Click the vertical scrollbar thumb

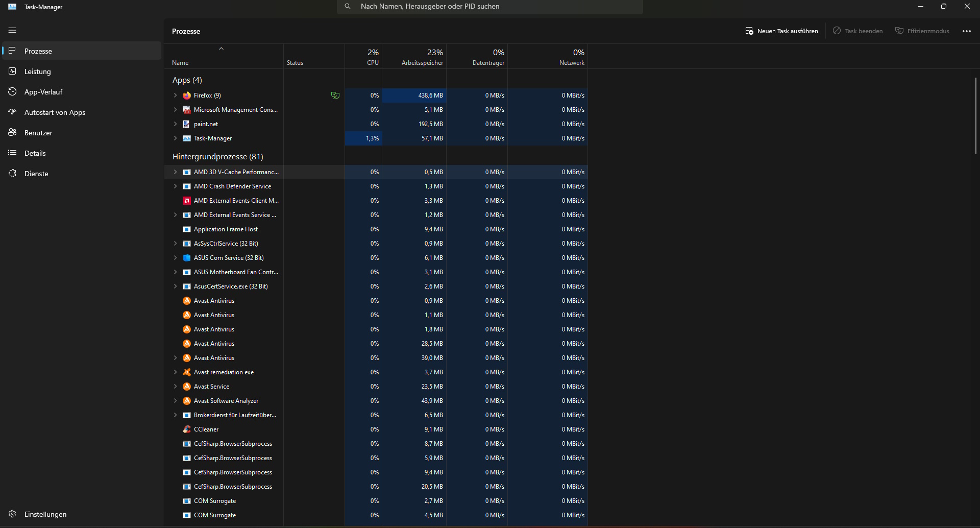(975, 116)
